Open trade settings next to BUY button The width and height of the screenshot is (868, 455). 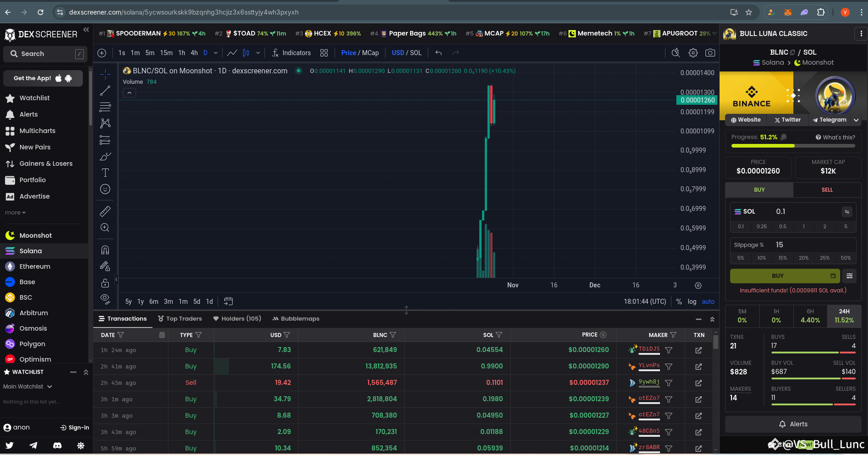tap(849, 276)
